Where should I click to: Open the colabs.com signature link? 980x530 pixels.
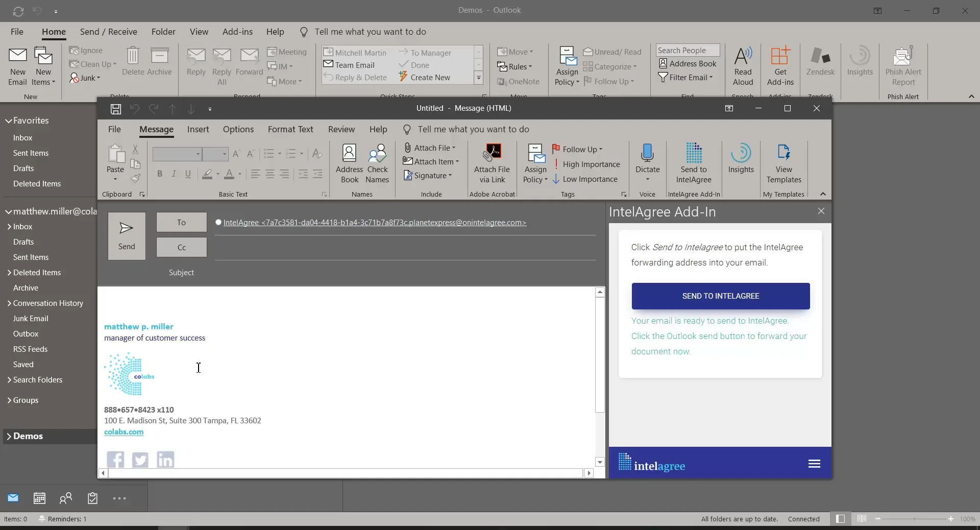click(124, 432)
